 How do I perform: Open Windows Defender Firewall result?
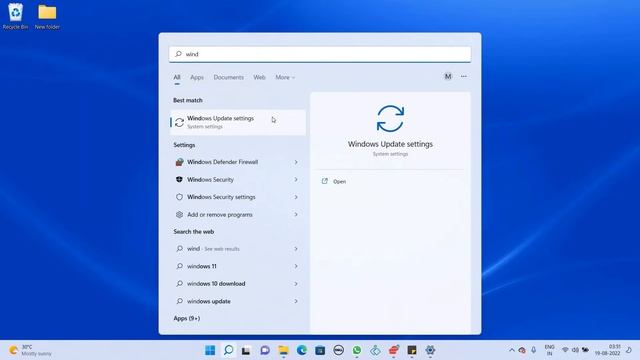point(238,162)
